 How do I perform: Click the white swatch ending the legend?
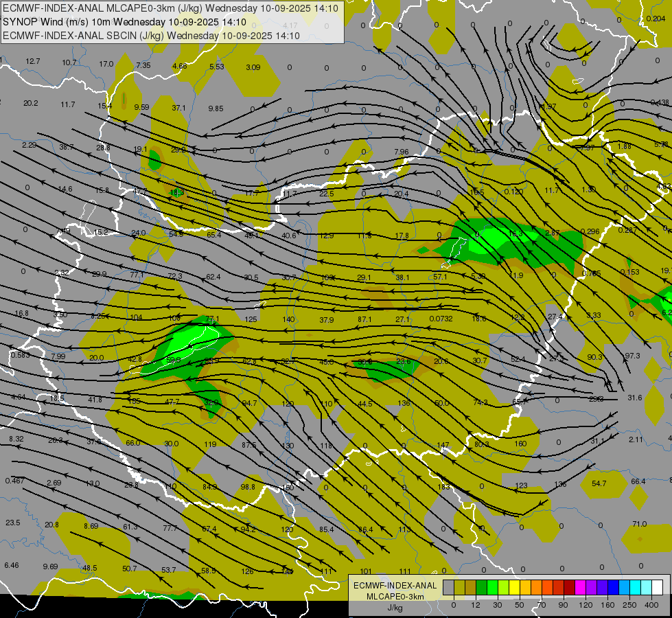point(658,587)
